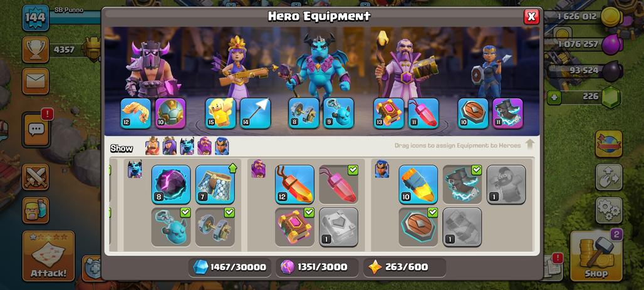Toggle the Barbarian King show filter
644x290 pixels.
coord(152,146)
